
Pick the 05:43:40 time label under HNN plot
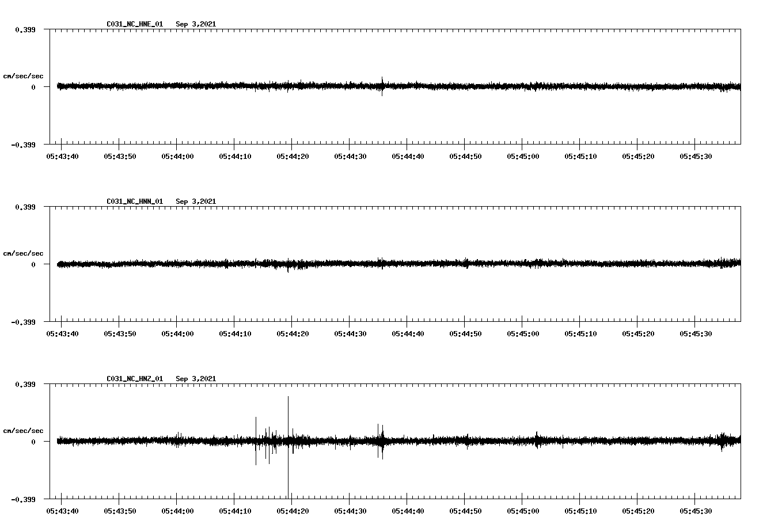tap(62, 334)
